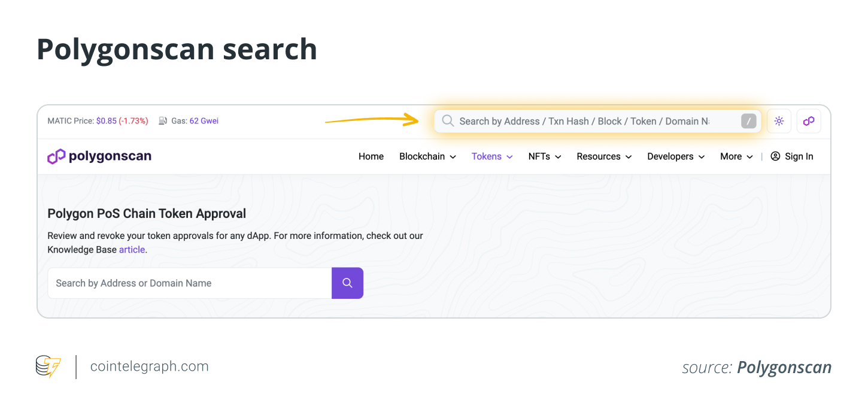868x415 pixels.
Task: Focus the top Search by Address / Txn Hash field
Action: coord(584,121)
